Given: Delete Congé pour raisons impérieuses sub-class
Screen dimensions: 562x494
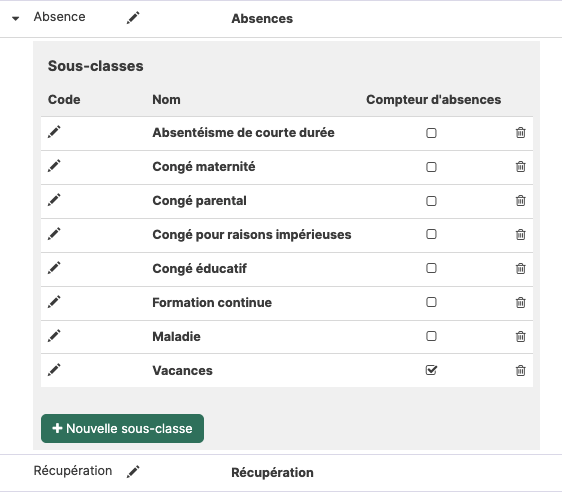Looking at the screenshot, I should coord(520,234).
